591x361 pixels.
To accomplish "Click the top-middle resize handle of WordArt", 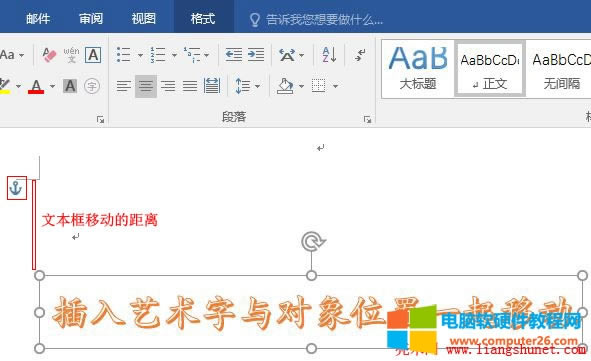I will click(311, 276).
